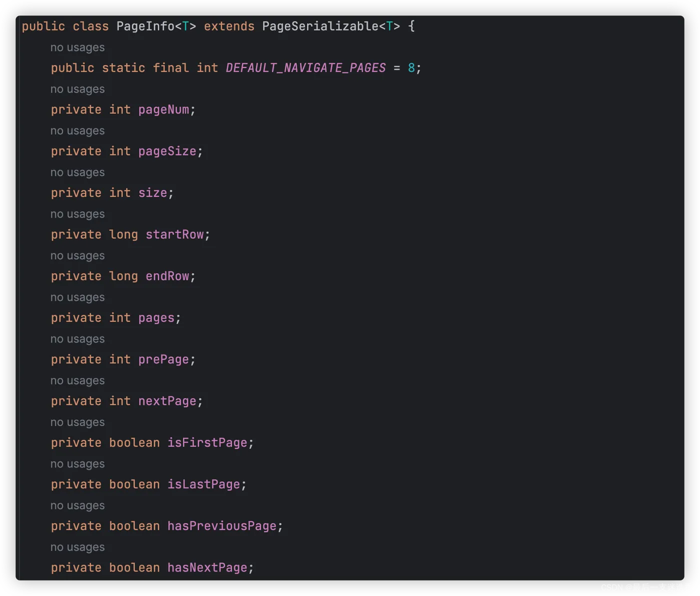Click the isFirstPage field name
This screenshot has height=596, width=700.
pos(207,443)
